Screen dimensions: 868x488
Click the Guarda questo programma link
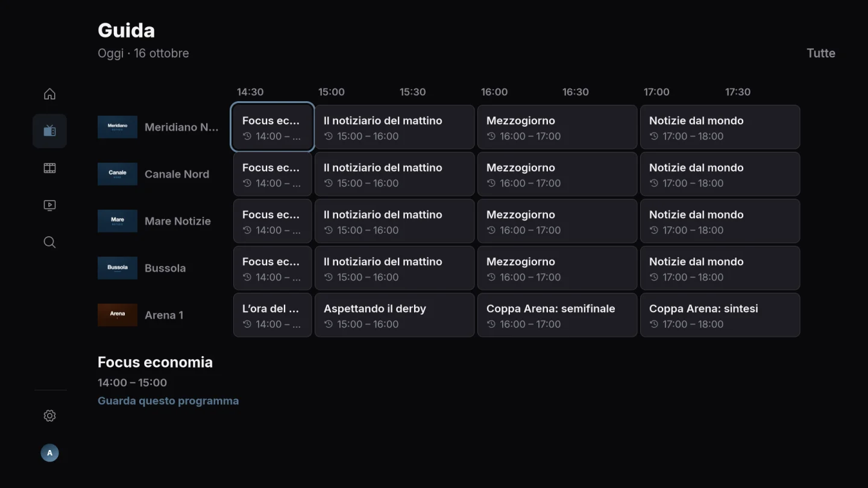pos(168,401)
